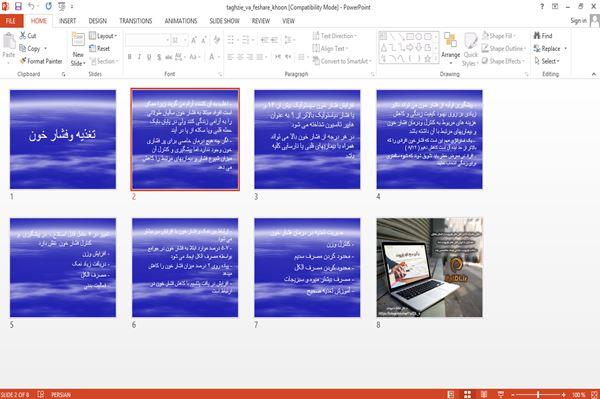Toggle Bold formatting
Image resolution: width=600 pixels, height=399 pixels.
tap(129, 57)
